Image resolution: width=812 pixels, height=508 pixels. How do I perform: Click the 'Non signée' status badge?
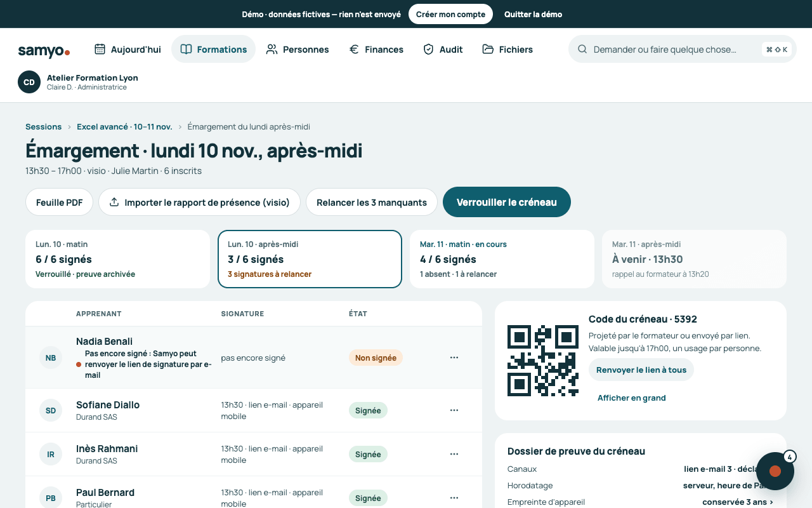(x=376, y=358)
